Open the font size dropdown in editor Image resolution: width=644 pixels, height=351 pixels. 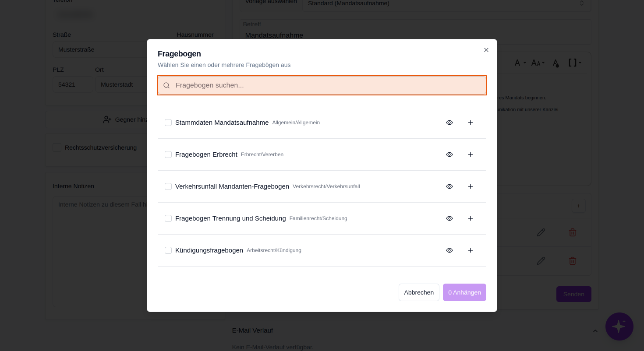click(x=538, y=63)
